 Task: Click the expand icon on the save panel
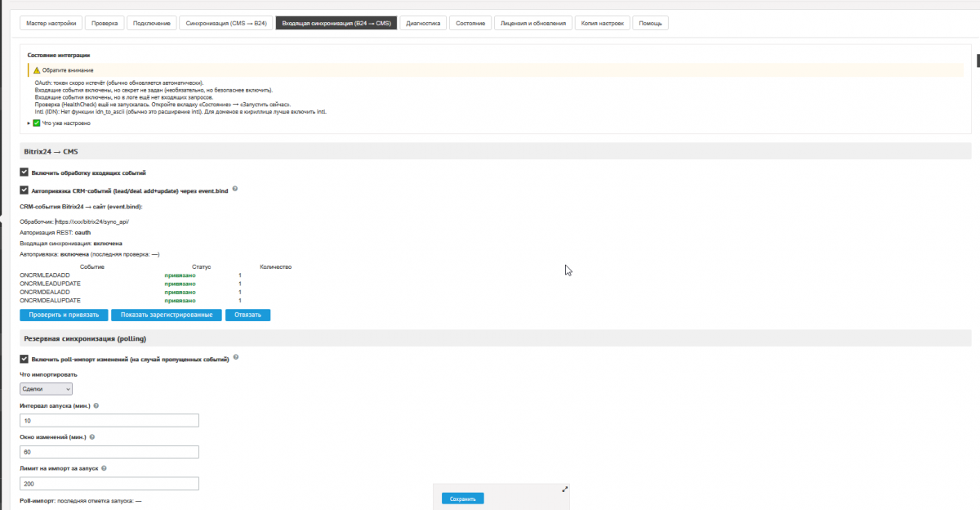[x=564, y=489]
